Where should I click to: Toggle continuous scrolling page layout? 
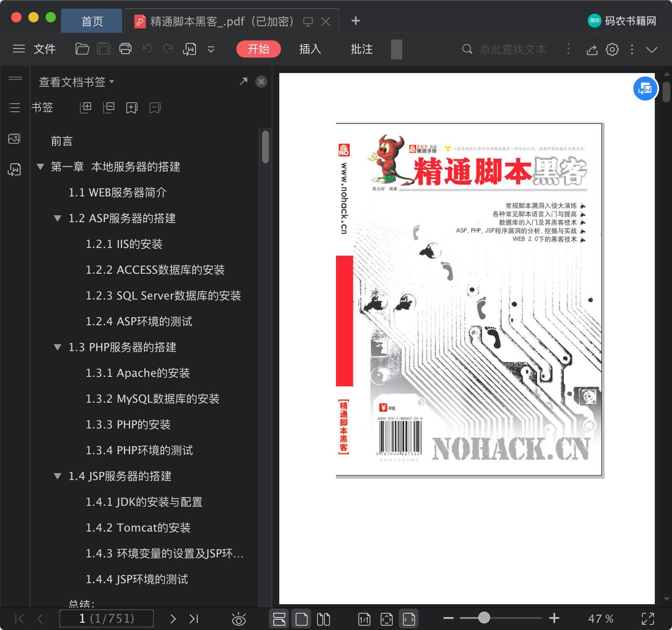coord(279,619)
